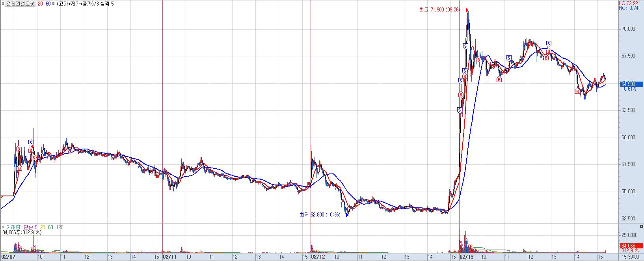Click the sell S marker nearest the 71,900 peak
644x261 pixels.
(465, 46)
